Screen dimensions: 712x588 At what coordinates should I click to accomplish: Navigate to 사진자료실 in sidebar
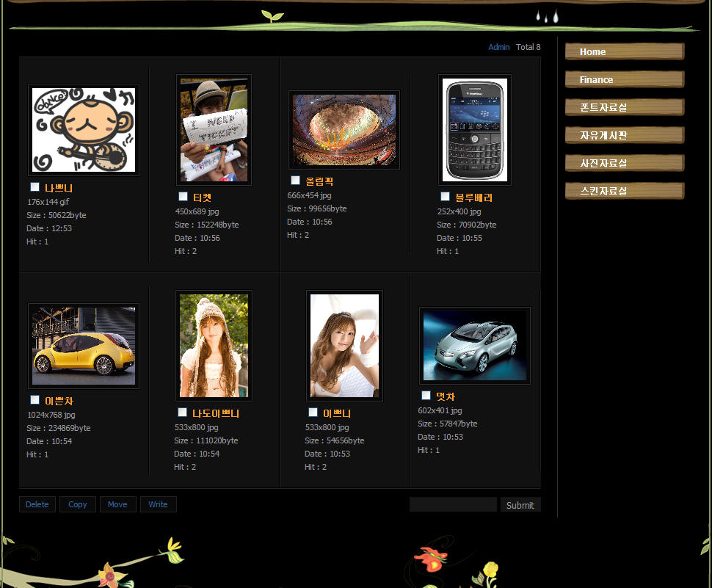pos(624,163)
